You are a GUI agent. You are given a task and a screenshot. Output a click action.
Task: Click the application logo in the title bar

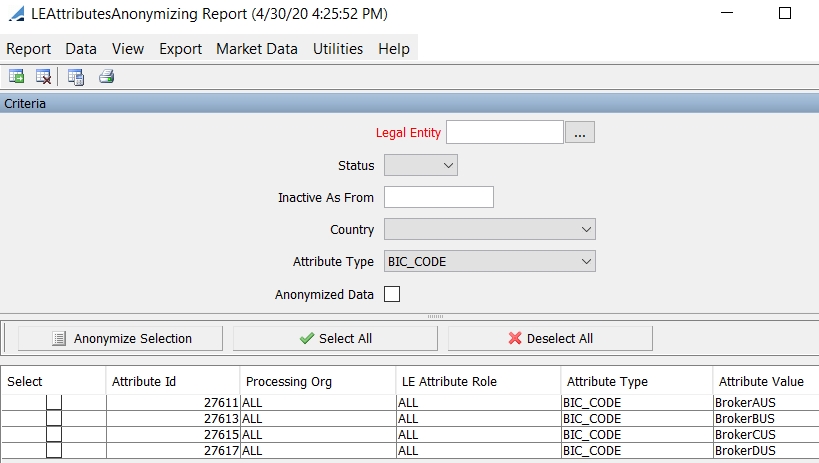pyautogui.click(x=17, y=14)
